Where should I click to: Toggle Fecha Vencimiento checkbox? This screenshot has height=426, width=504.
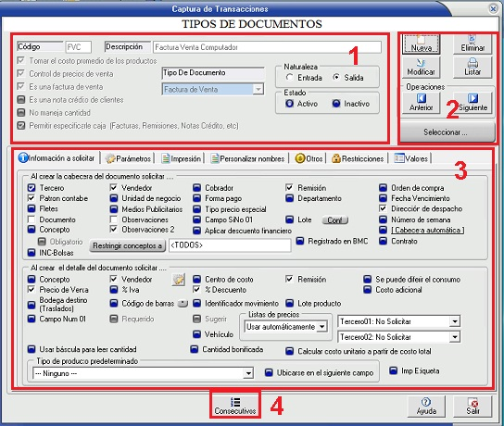[383, 198]
